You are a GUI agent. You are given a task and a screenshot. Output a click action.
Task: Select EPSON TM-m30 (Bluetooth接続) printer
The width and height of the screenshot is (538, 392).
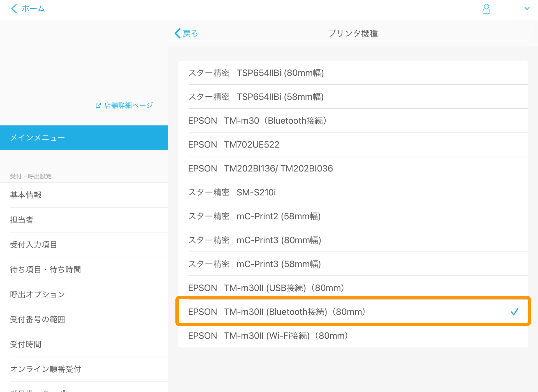pyautogui.click(x=353, y=120)
